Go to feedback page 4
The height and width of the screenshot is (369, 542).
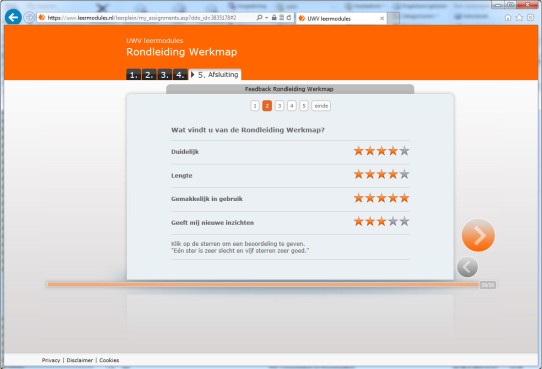[x=292, y=106]
